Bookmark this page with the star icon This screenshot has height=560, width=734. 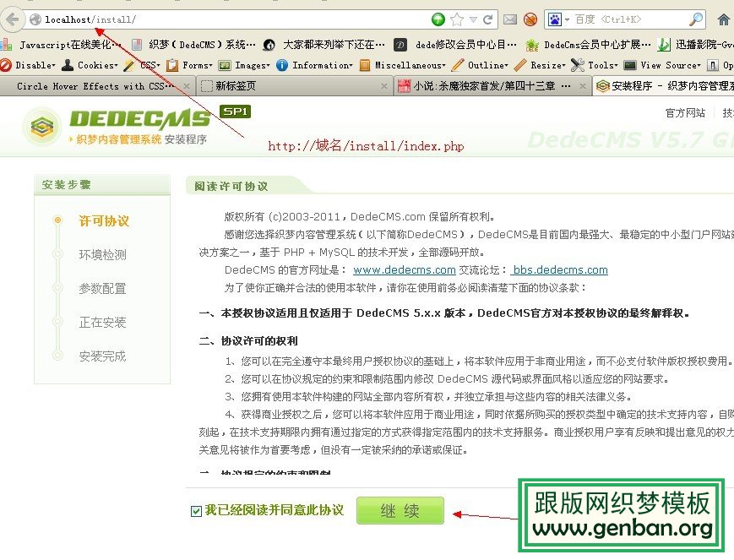coord(457,19)
